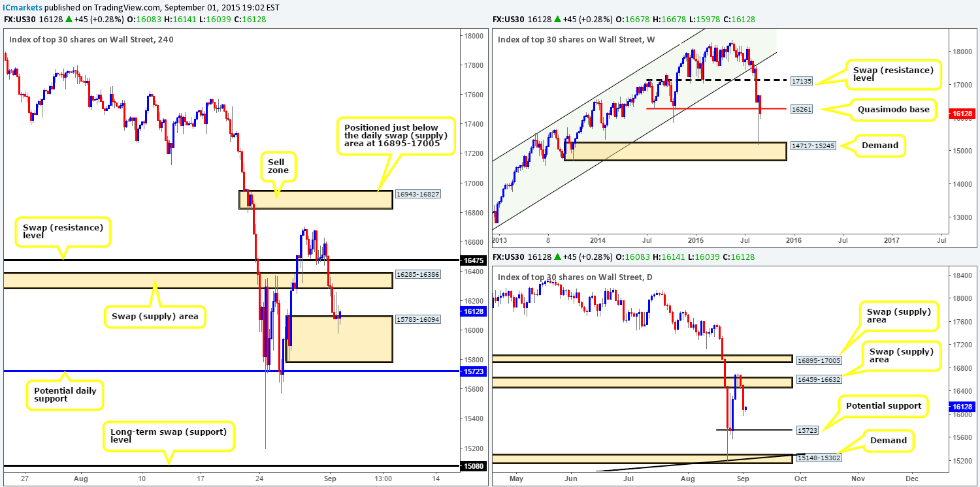Click the 16895-17005 daily supply label
980x487 pixels.
click(819, 359)
